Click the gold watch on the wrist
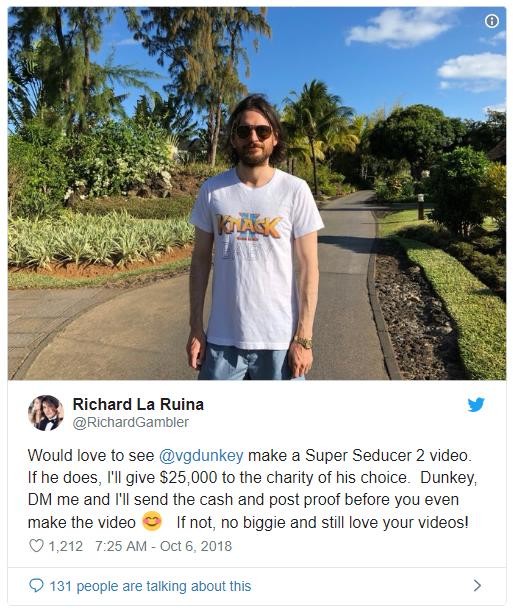The image size is (513, 612). [304, 342]
